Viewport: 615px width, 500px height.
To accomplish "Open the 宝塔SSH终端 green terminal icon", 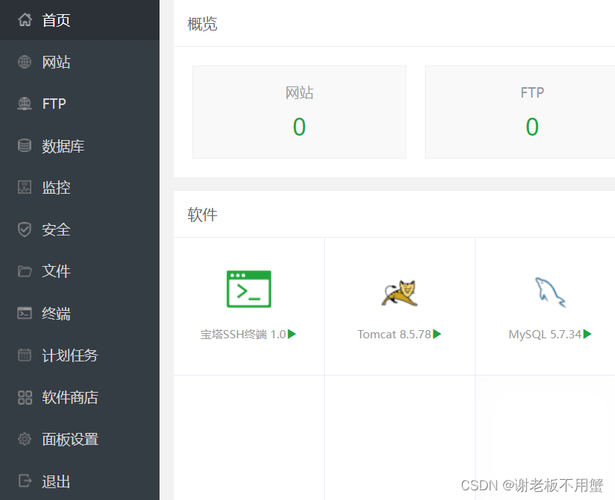I will point(249,289).
